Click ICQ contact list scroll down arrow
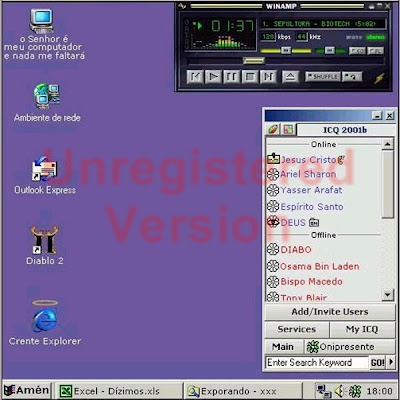400x400 pixels. pyautogui.click(x=387, y=295)
